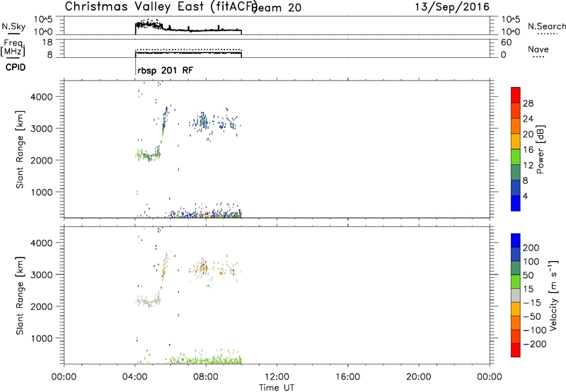The height and width of the screenshot is (392, 566).
Task: Click the 'CPID' row label
Action: 16,67
